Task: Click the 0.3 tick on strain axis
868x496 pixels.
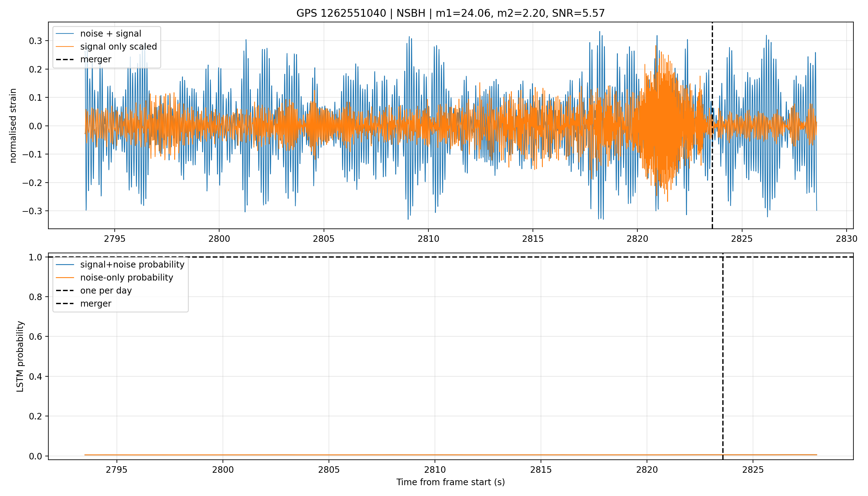Action: click(36, 41)
